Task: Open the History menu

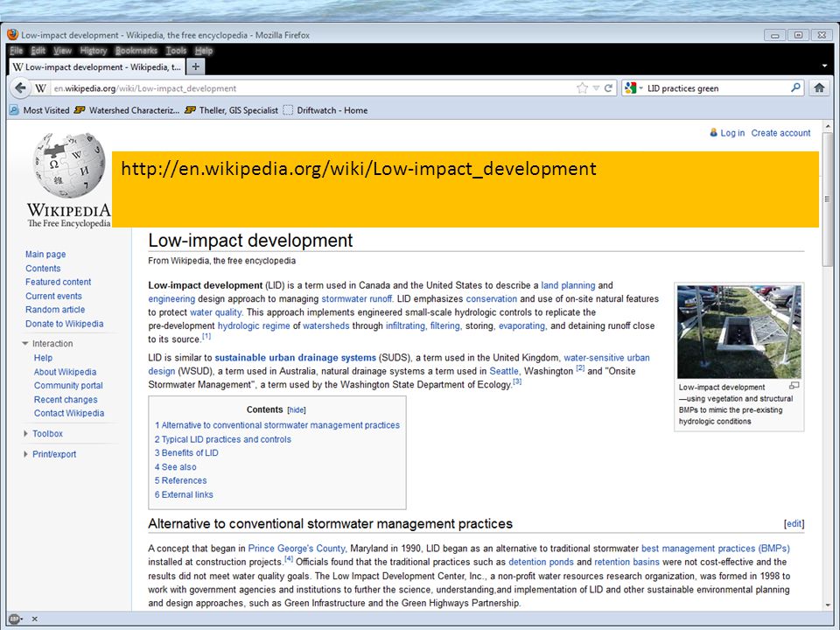Action: [94, 51]
